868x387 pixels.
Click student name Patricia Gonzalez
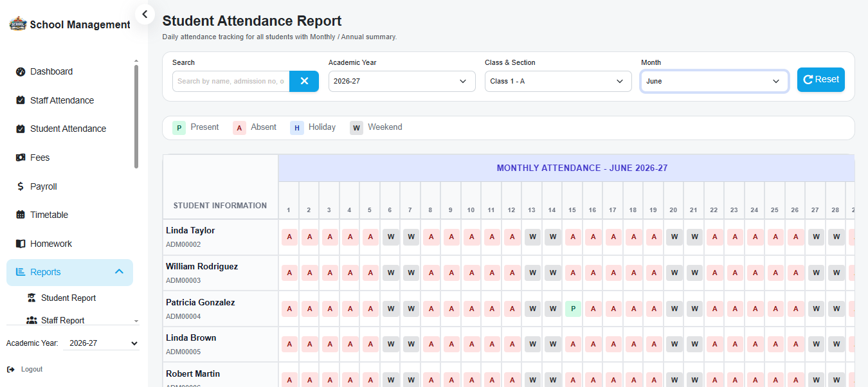click(201, 302)
